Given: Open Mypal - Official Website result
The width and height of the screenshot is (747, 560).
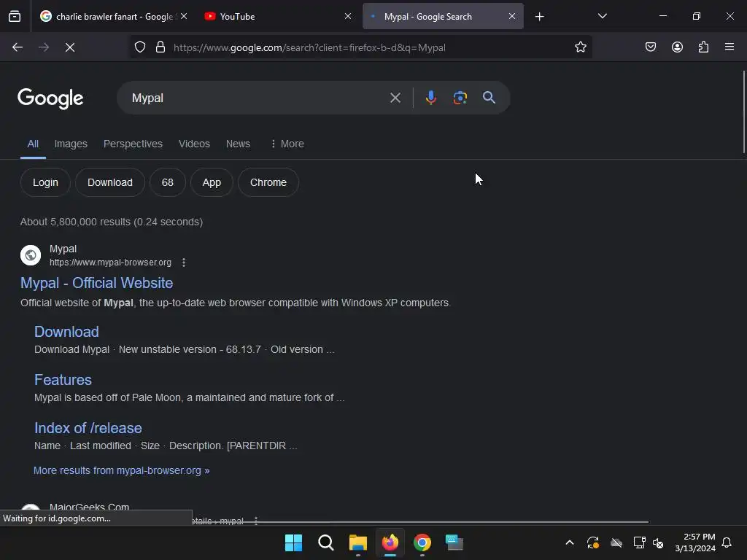Looking at the screenshot, I should click(x=97, y=283).
